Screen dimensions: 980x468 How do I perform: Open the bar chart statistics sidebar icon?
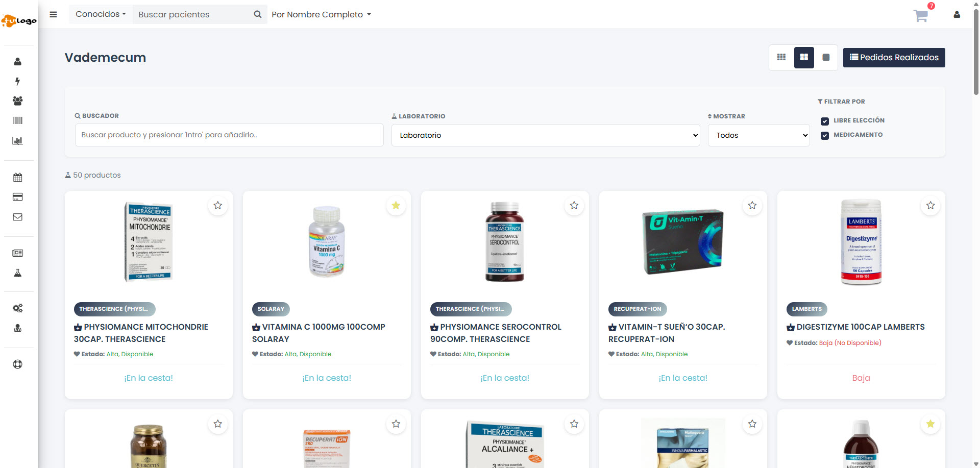tap(18, 141)
